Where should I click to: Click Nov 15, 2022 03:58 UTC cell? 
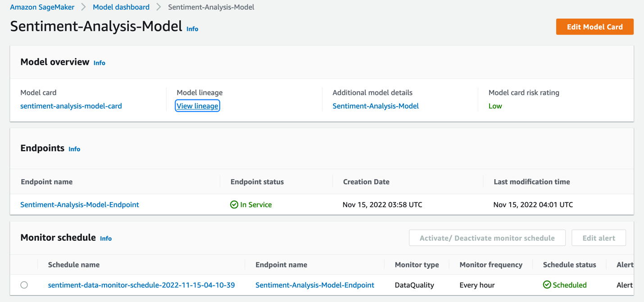coord(382,204)
